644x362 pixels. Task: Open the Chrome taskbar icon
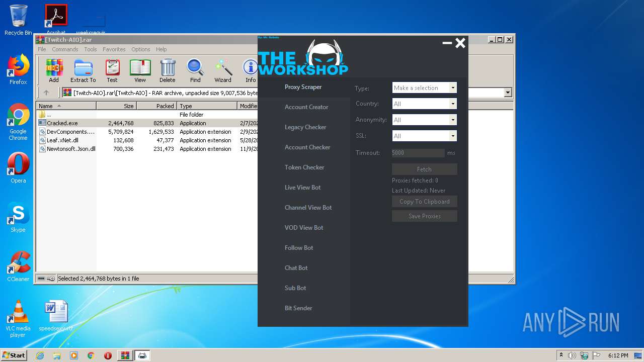click(x=91, y=355)
